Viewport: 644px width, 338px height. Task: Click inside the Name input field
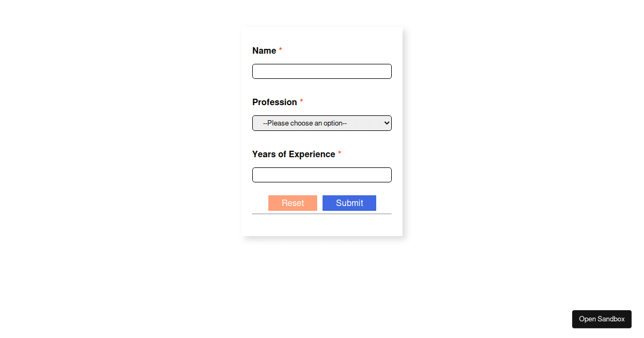(x=321, y=71)
